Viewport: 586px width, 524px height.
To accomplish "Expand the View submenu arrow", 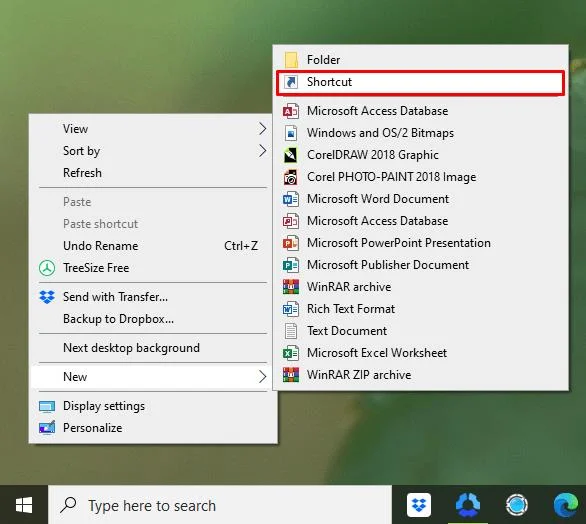I will point(263,129).
